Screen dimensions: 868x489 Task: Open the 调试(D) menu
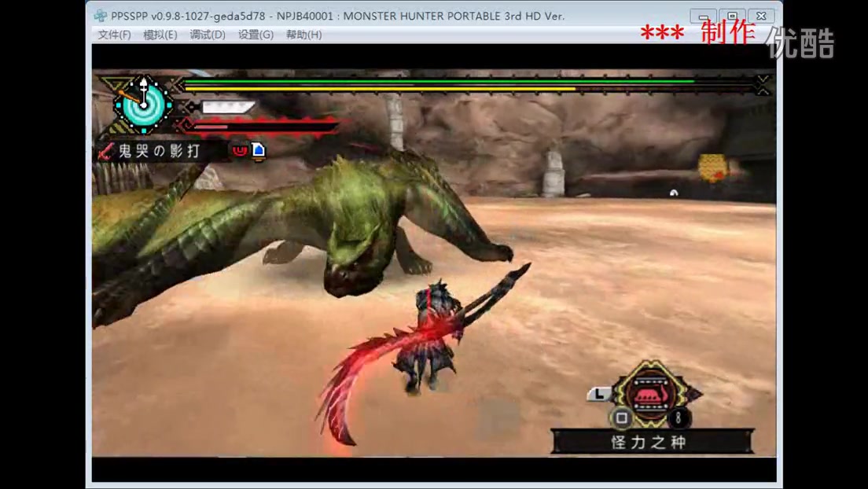(x=207, y=35)
